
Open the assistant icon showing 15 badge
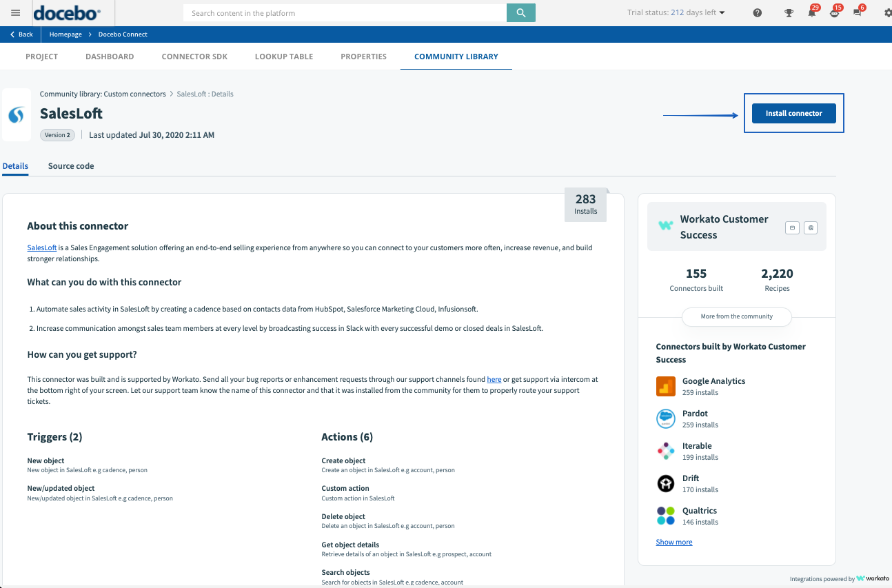click(x=834, y=12)
